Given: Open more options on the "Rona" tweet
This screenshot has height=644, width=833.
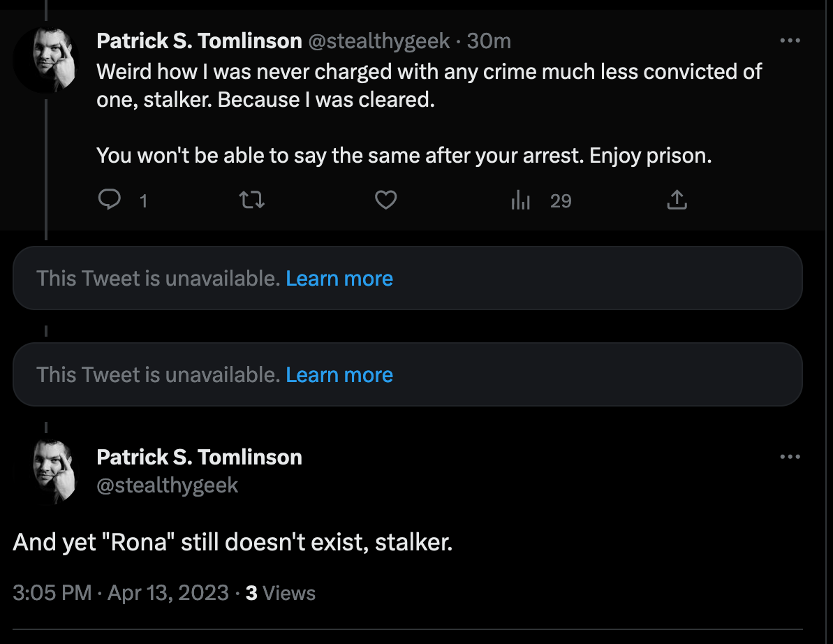Looking at the screenshot, I should (x=790, y=457).
